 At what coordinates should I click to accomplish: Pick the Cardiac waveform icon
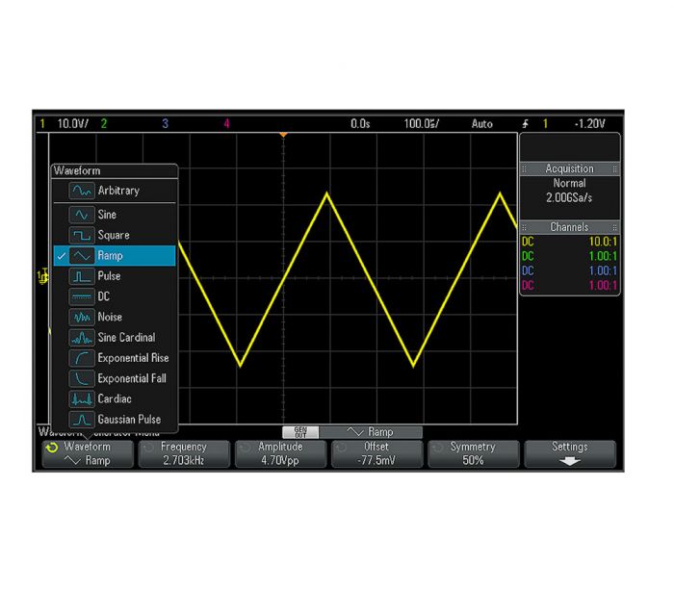point(81,398)
